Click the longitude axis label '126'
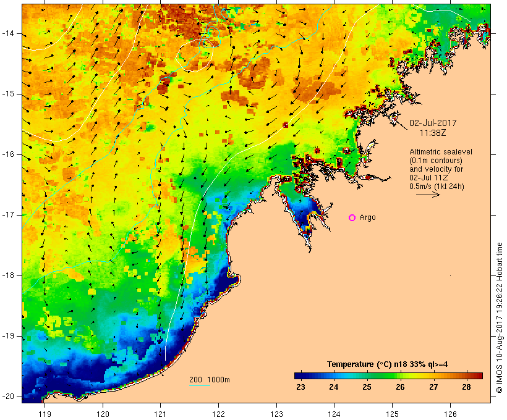 (450, 414)
